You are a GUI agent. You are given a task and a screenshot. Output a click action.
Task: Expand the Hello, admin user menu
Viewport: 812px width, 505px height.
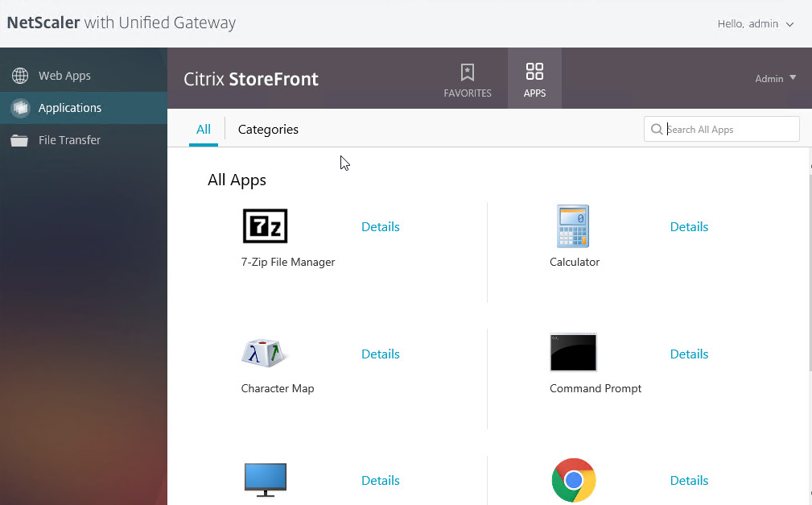pos(756,24)
